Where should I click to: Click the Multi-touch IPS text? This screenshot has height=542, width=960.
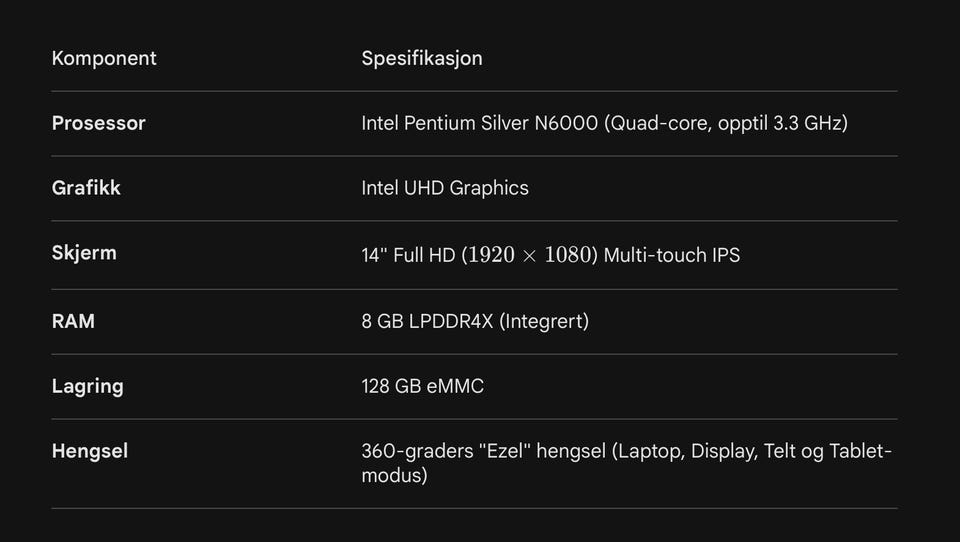[672, 255]
